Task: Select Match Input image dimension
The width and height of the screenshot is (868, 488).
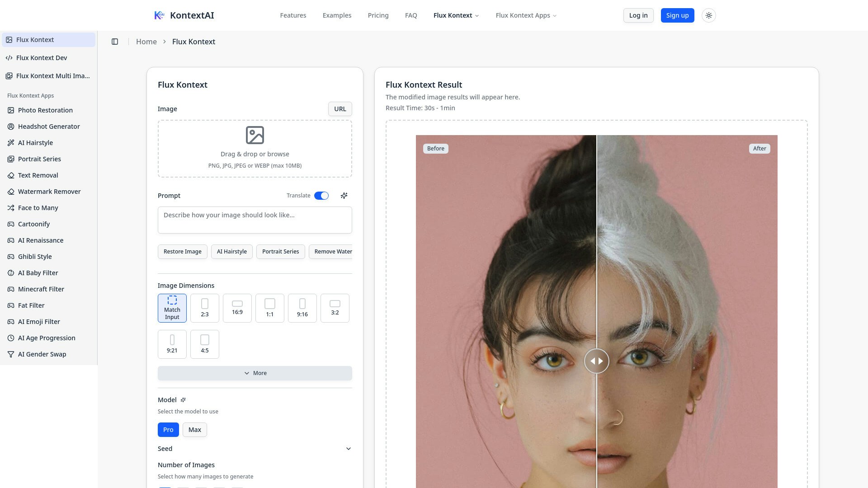Action: pos(172,308)
